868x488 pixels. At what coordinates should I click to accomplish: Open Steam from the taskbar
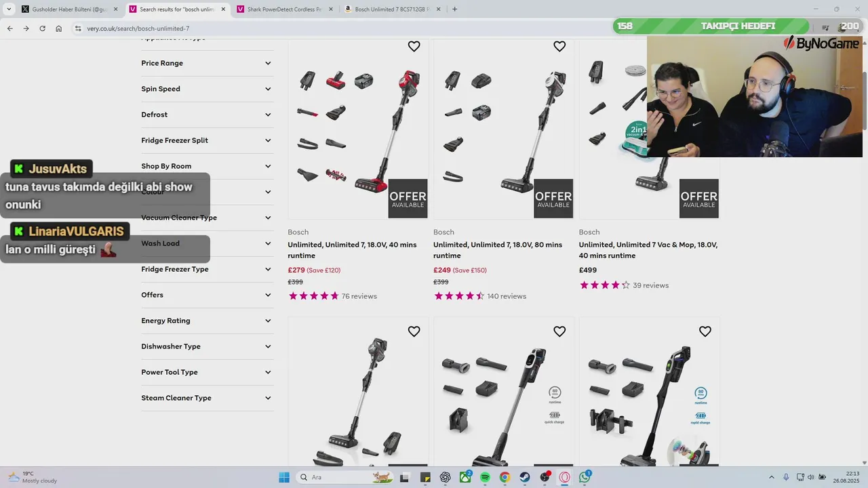[525, 477]
